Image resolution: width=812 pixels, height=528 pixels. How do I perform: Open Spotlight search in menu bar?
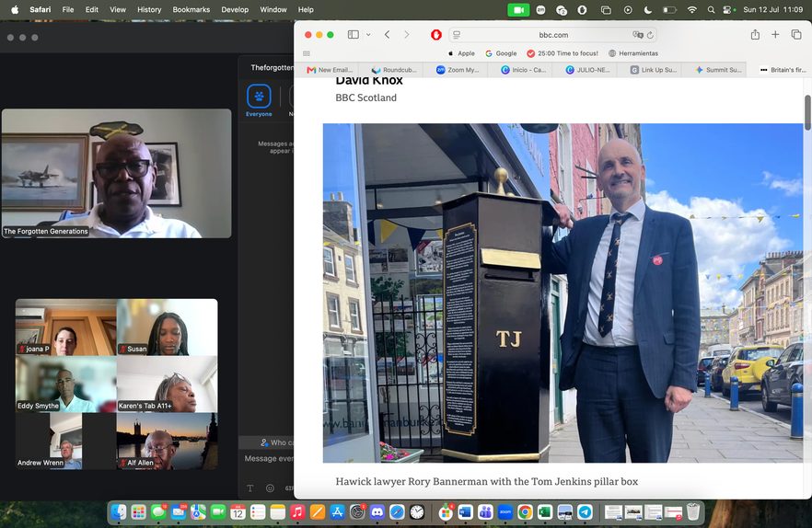[x=711, y=9]
